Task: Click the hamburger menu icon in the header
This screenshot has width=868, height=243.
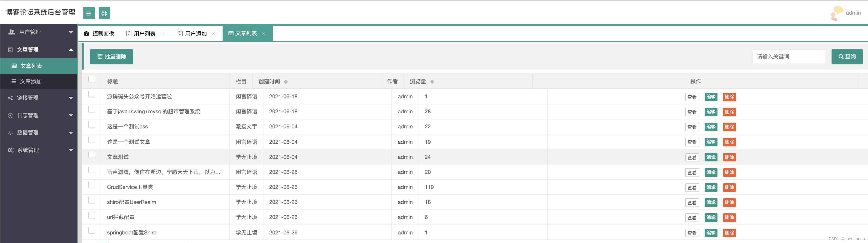Action: (89, 13)
